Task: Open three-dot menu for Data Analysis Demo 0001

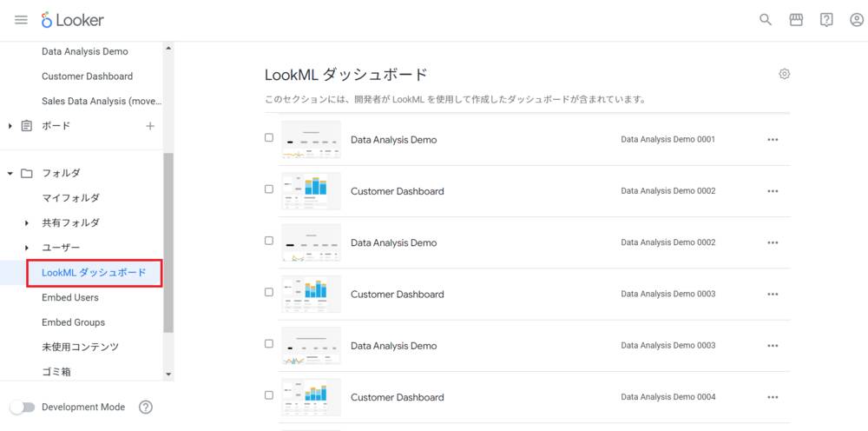Action: pyautogui.click(x=773, y=140)
